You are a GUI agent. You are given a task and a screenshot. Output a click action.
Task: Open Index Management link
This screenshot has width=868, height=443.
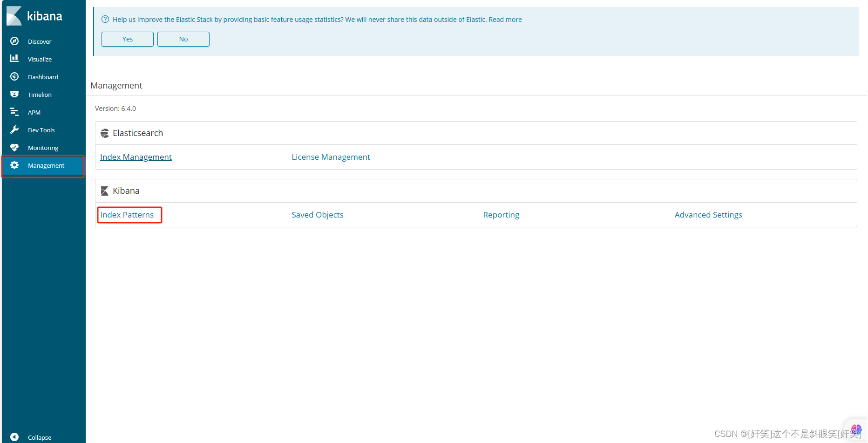coord(136,157)
